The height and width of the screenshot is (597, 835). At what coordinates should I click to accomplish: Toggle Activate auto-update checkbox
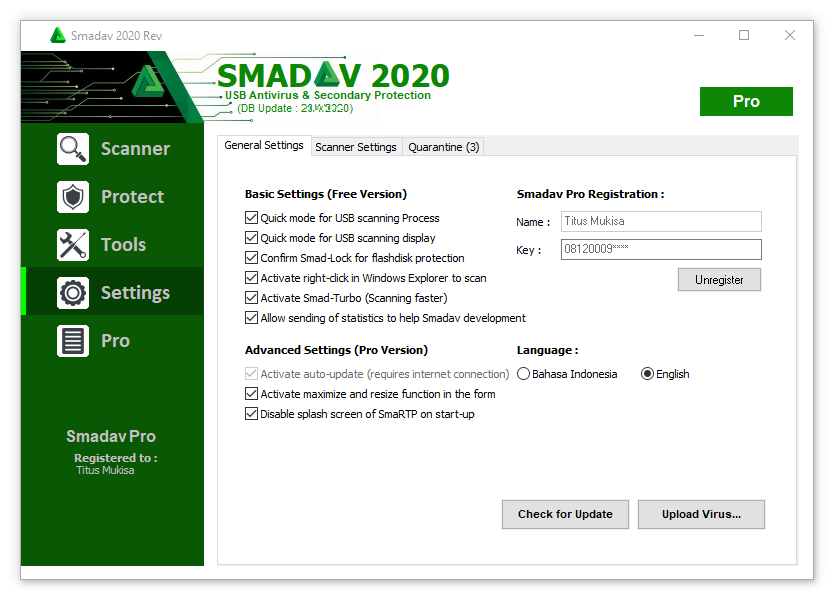pyautogui.click(x=251, y=374)
